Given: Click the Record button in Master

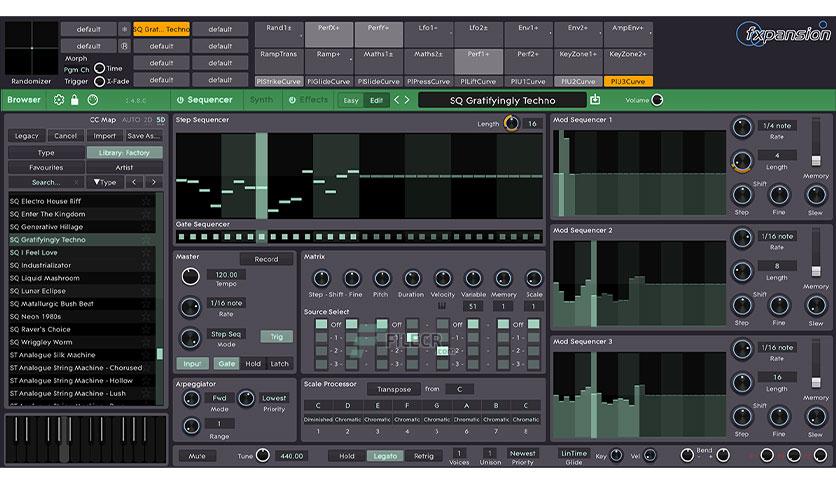Looking at the screenshot, I should 266,259.
